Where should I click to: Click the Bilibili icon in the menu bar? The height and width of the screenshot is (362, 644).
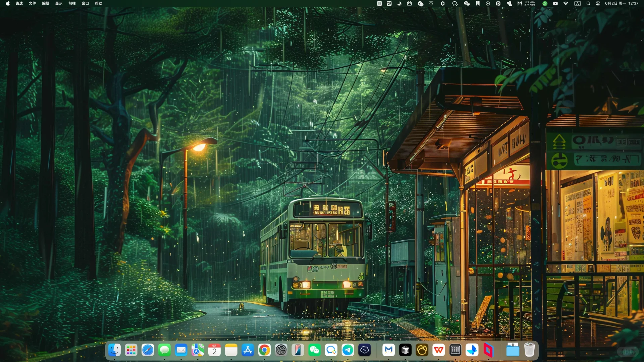click(409, 3)
